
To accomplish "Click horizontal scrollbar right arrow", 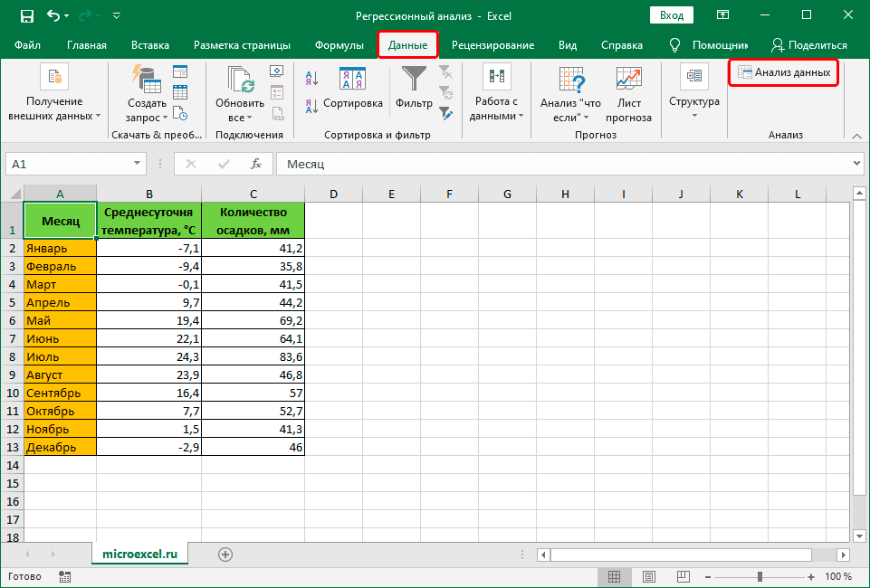I will pyautogui.click(x=844, y=555).
